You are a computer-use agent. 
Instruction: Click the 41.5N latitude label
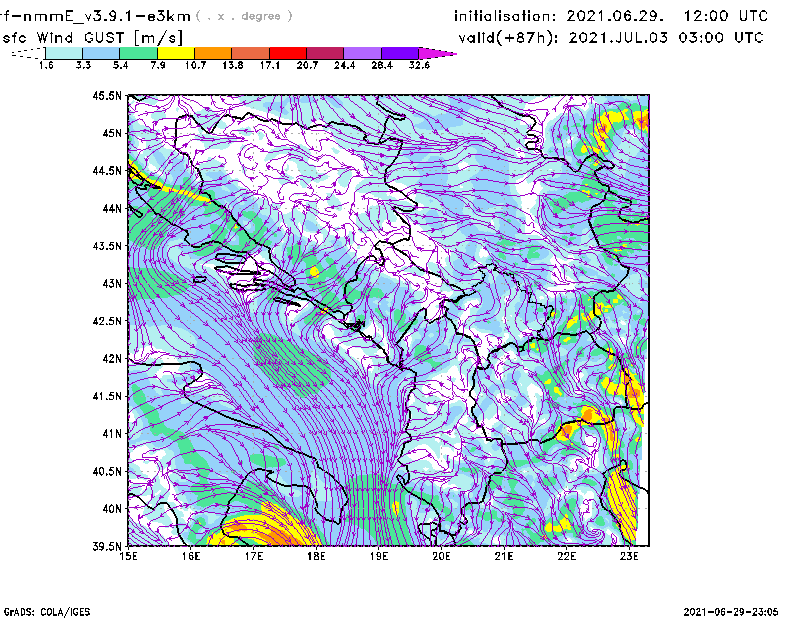(x=107, y=396)
